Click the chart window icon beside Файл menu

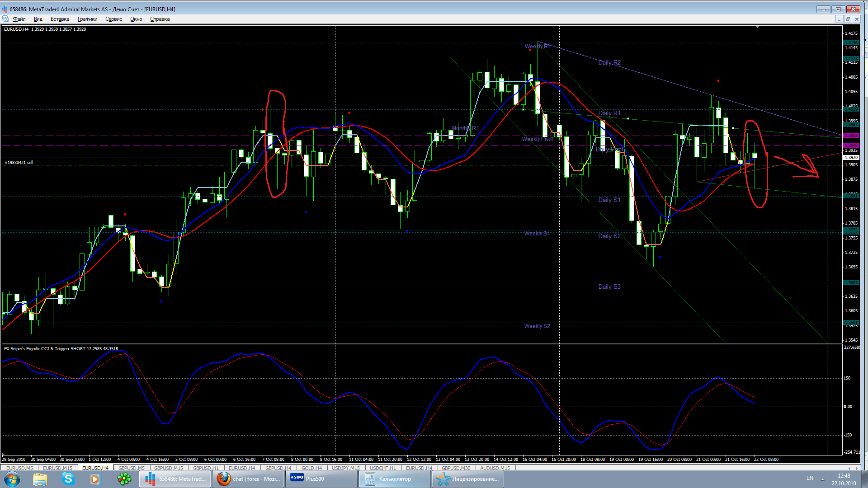click(x=5, y=19)
